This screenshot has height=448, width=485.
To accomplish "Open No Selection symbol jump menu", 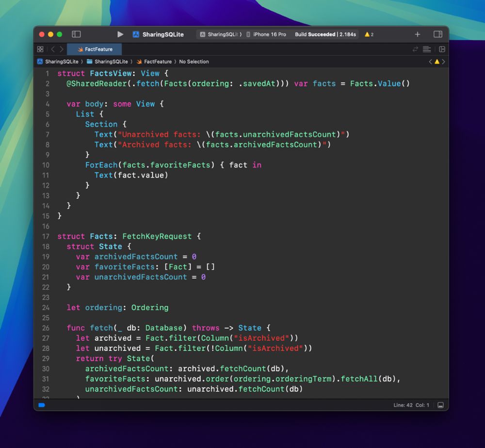I will coord(194,62).
